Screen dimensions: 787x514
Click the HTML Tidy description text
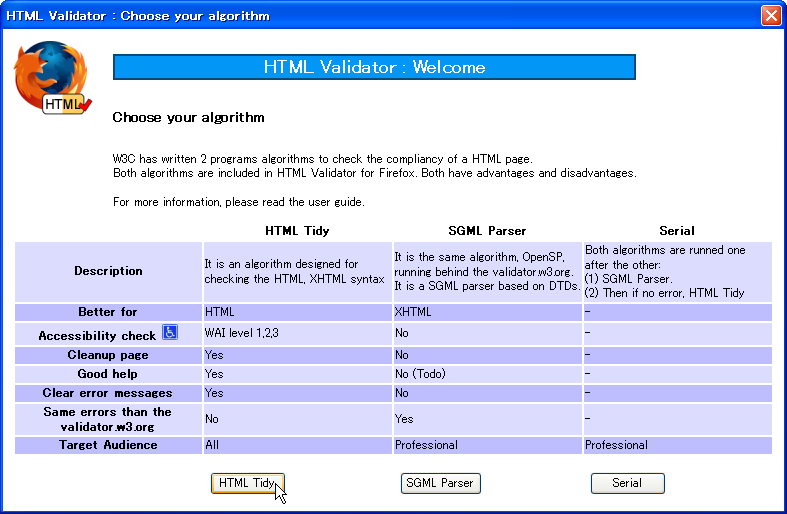click(295, 272)
